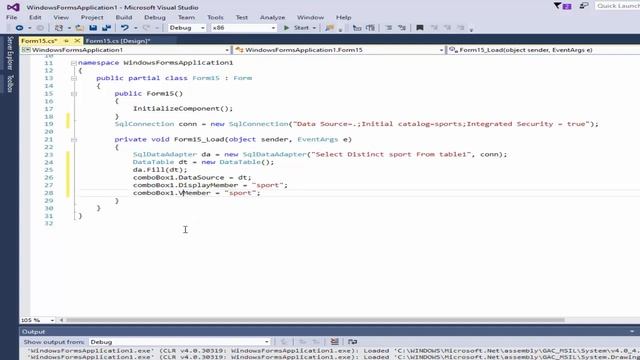The height and width of the screenshot is (360, 640).
Task: Open the Server Explorer side tab
Action: click(10, 53)
